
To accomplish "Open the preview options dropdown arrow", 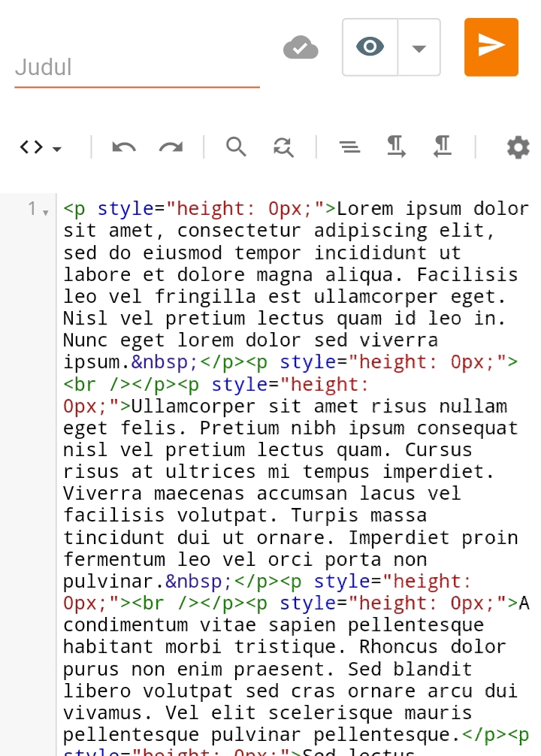I will [419, 47].
